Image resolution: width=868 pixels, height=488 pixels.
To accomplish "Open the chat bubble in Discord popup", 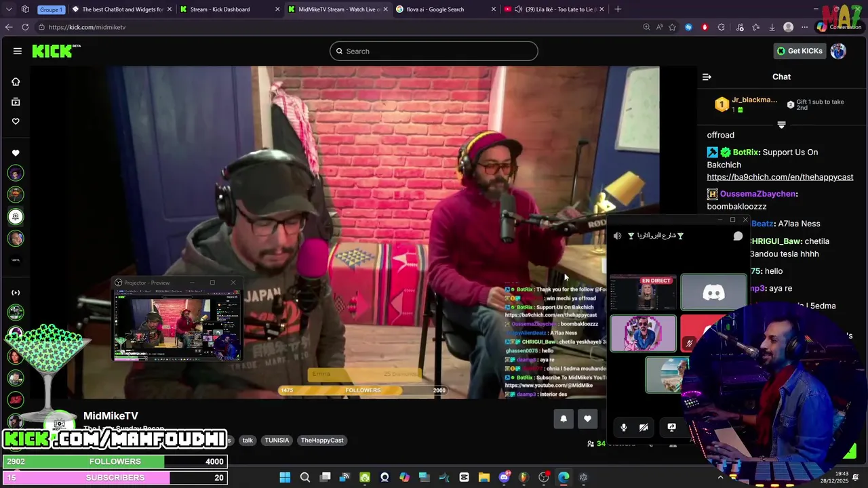I will point(738,236).
